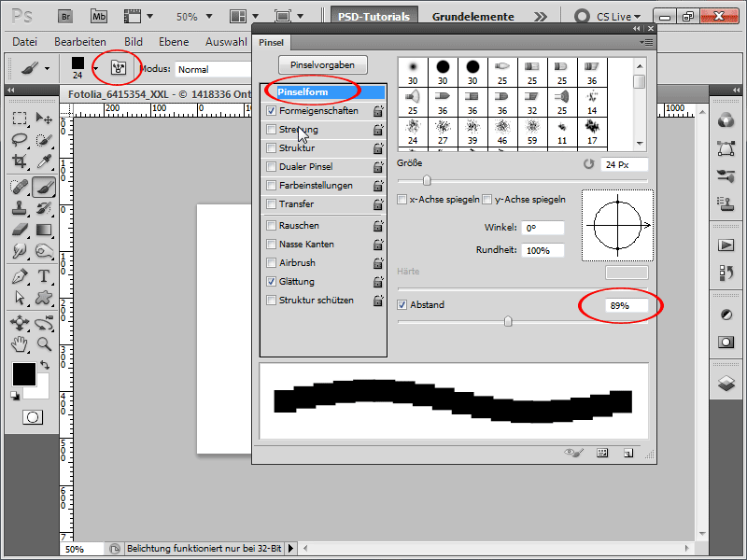This screenshot has height=560, width=747.
Task: Switch to Grundelemente workspace
Action: (473, 17)
